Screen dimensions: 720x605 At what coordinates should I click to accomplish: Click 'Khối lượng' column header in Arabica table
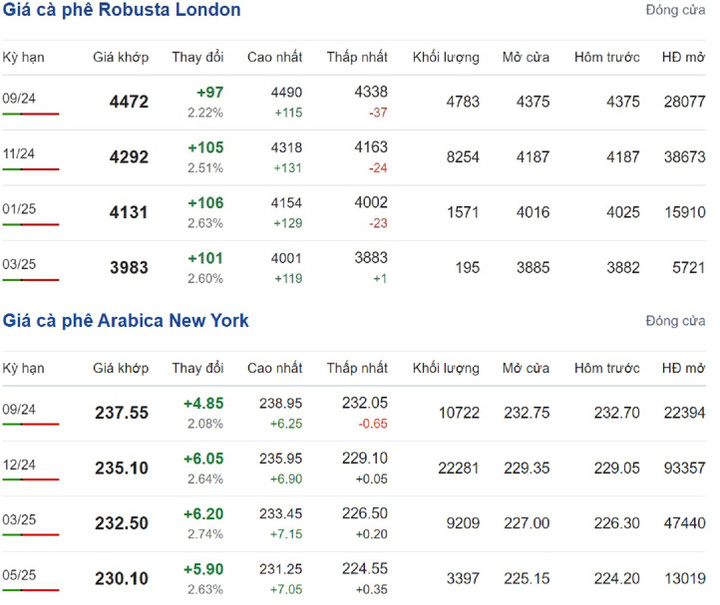coord(445,369)
